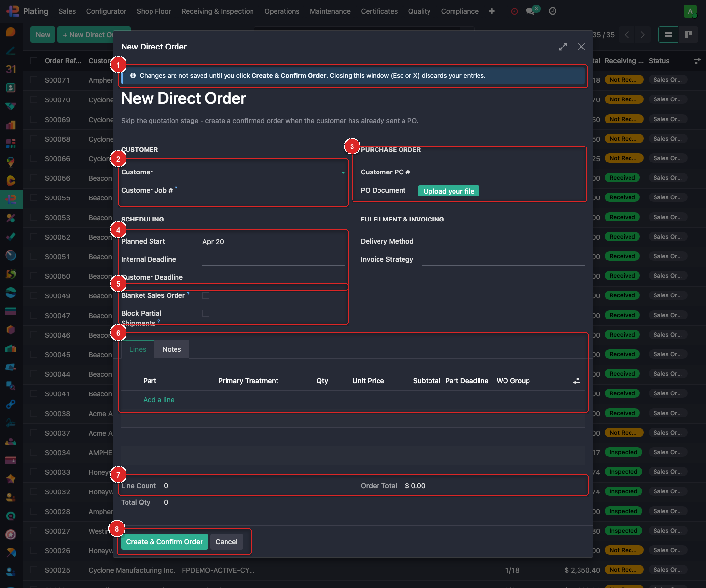Screen dimensions: 706x588
Task: Enable the Blanket Sales Order checkbox
Action: tap(205, 295)
